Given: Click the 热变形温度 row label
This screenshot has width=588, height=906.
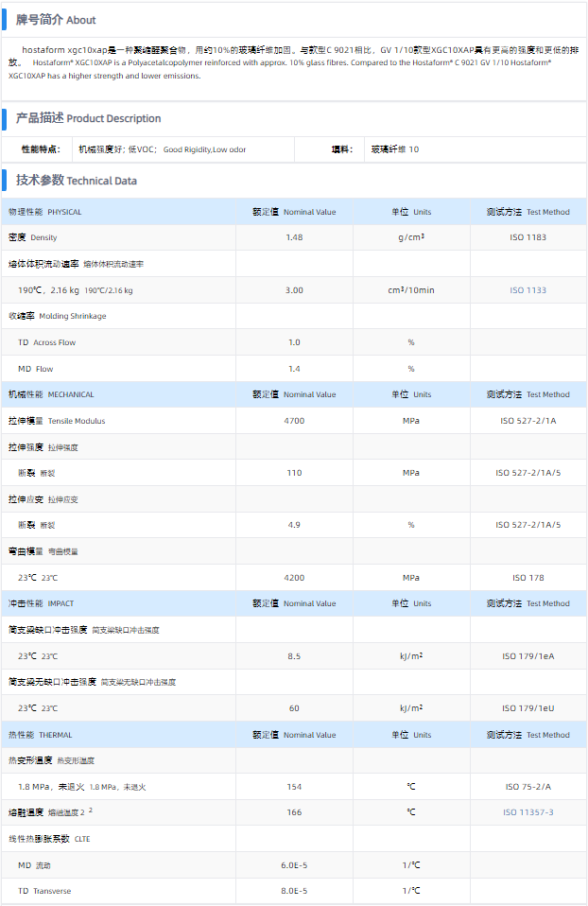Looking at the screenshot, I should click(x=51, y=760).
